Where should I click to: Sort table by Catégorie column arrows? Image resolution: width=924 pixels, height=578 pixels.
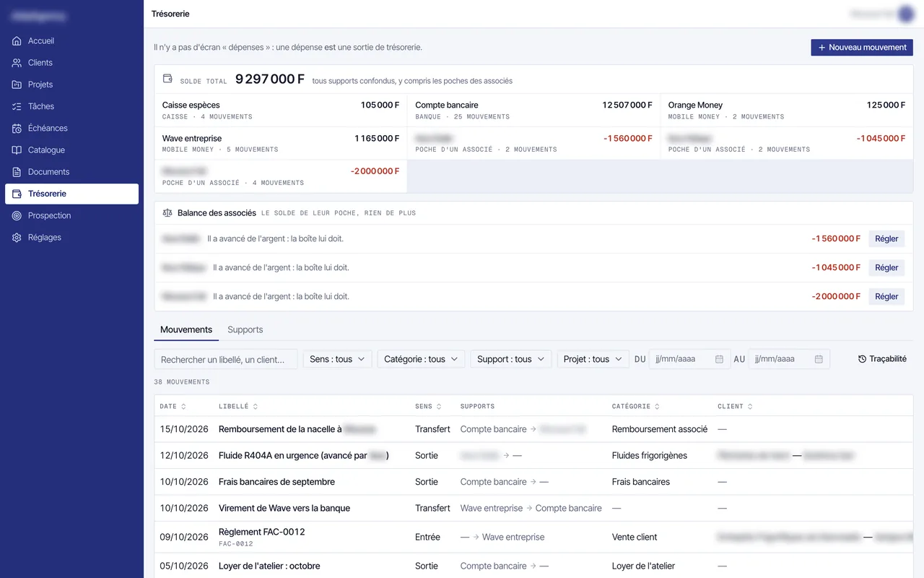[657, 407]
